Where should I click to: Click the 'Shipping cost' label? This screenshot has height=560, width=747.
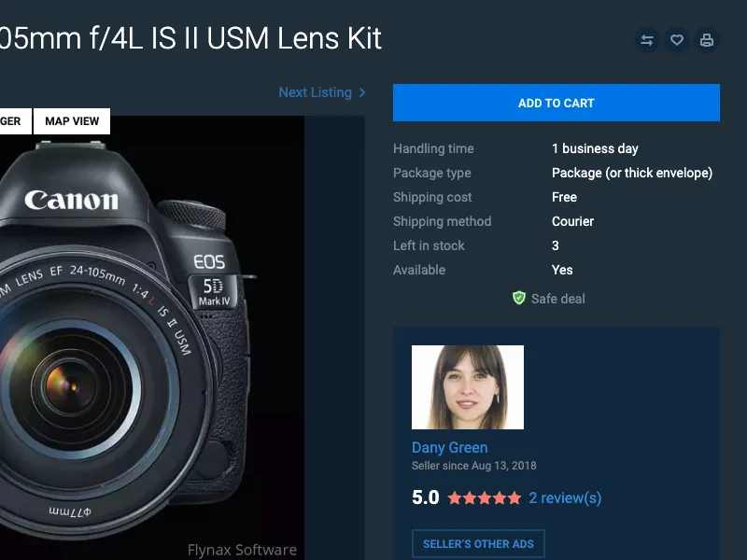(x=432, y=197)
